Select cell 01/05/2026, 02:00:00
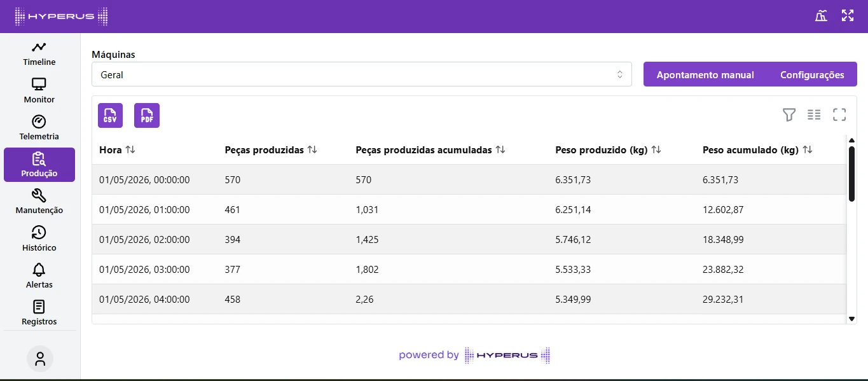 coord(144,240)
